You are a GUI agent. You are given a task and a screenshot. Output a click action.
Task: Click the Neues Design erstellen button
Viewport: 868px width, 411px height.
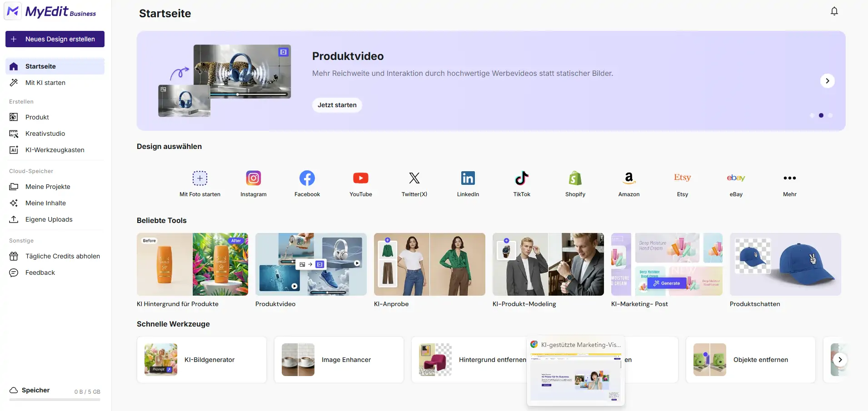pos(55,39)
